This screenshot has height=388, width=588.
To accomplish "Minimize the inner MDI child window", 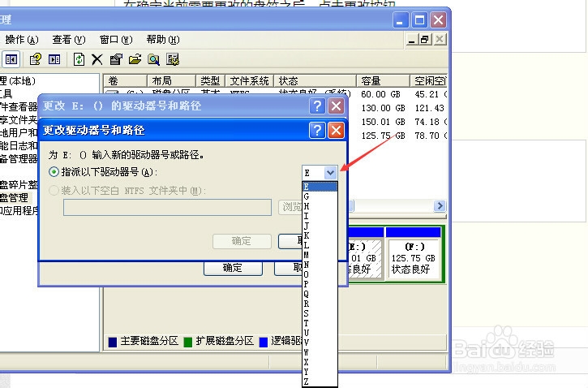I will [x=412, y=40].
